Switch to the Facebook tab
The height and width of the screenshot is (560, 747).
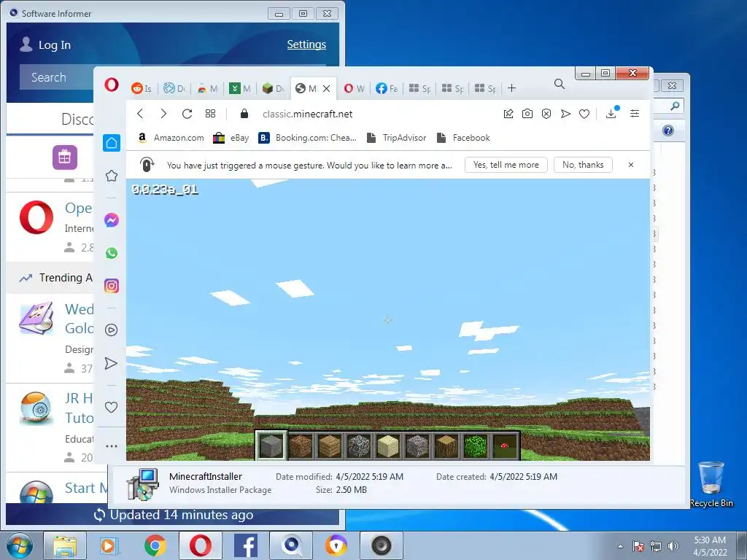coord(387,88)
